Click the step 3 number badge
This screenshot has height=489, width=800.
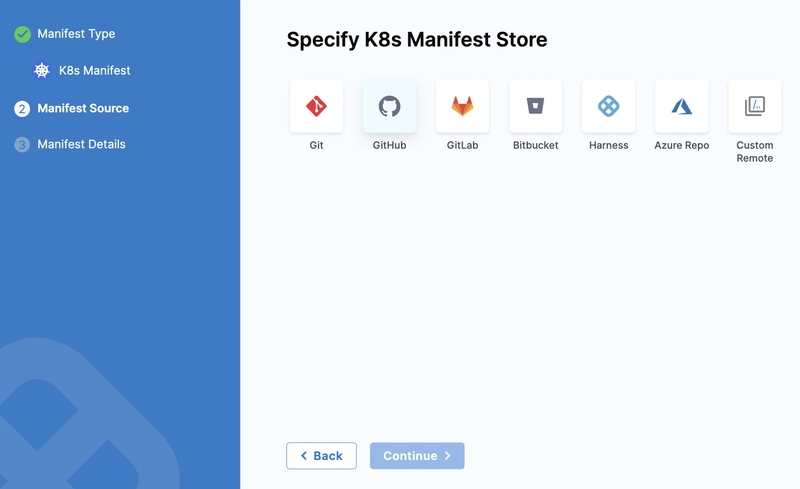(22, 145)
